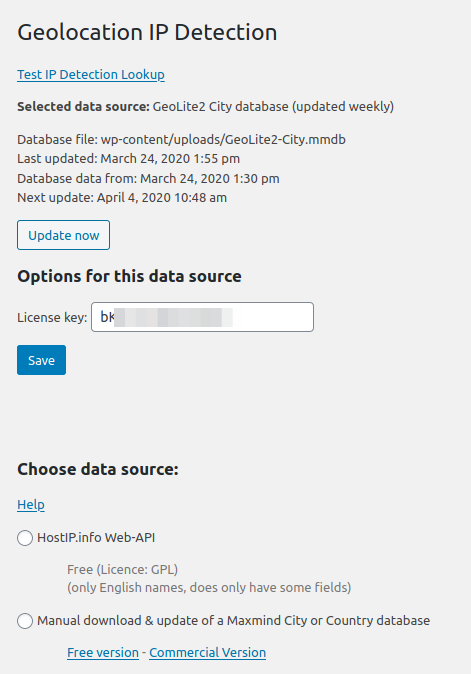Select the HostIP.info Web-API radio button
Viewport: 471px width, 674px height.
tap(25, 538)
